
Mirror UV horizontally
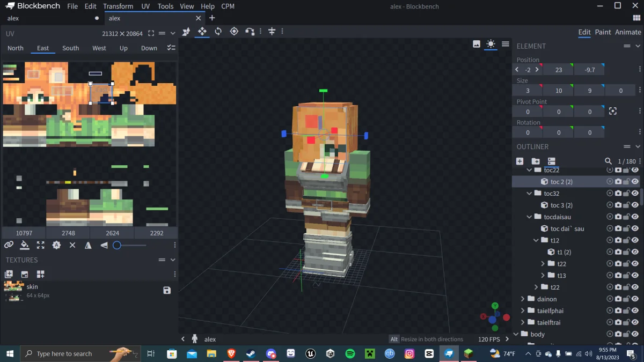coord(88,245)
